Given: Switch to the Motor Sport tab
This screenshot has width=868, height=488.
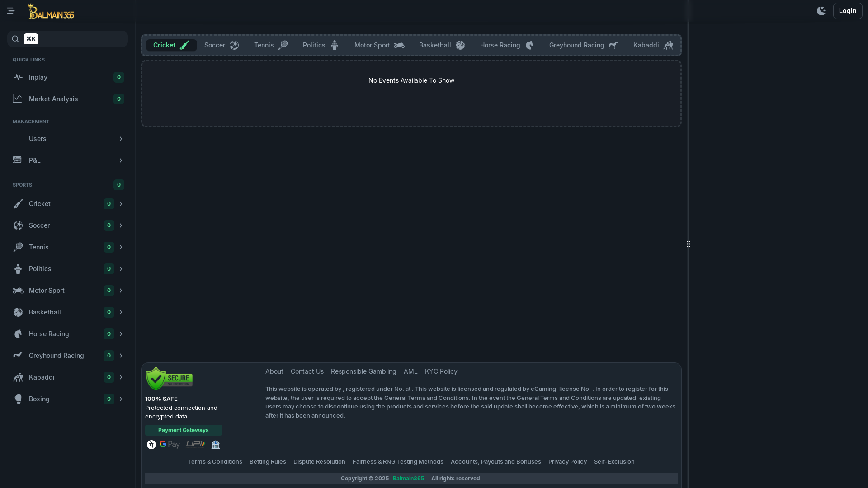Looking at the screenshot, I should [x=379, y=45].
